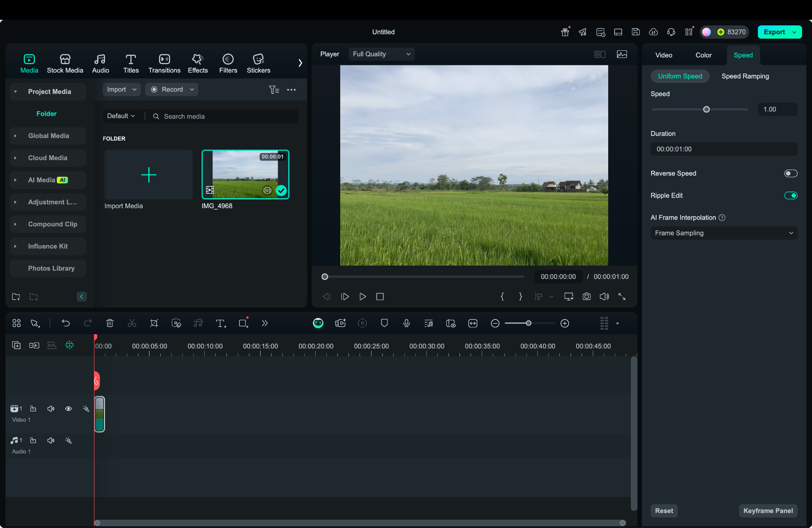Select the crop tool in timeline toolbar
The image size is (812, 528).
tap(154, 323)
